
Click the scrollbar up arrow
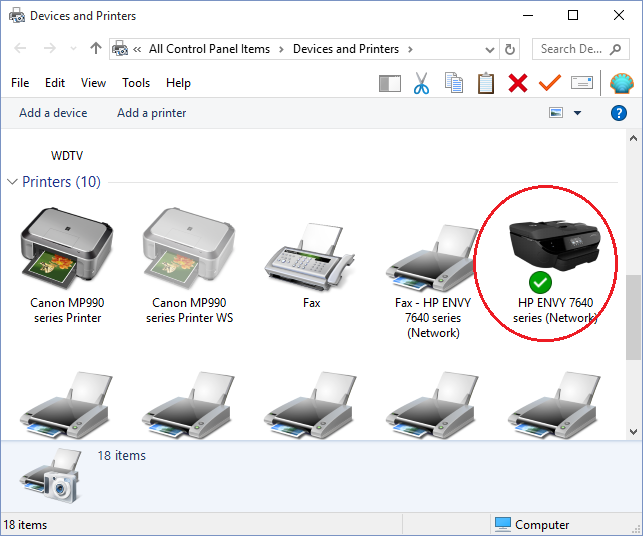pos(633,139)
